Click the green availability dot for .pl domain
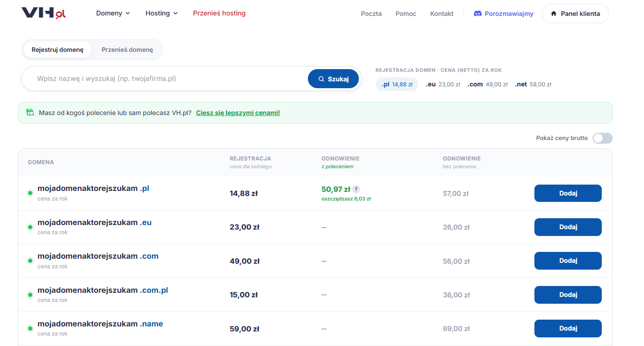This screenshot has width=644, height=346. tap(30, 193)
